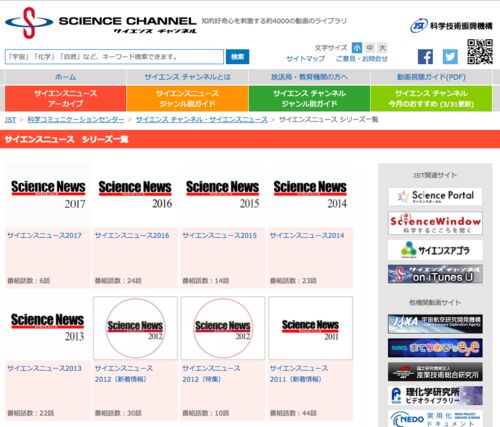Viewport: 500px width, 427px height.
Task: Open the ScienceWindow banner
Action: click(x=435, y=223)
